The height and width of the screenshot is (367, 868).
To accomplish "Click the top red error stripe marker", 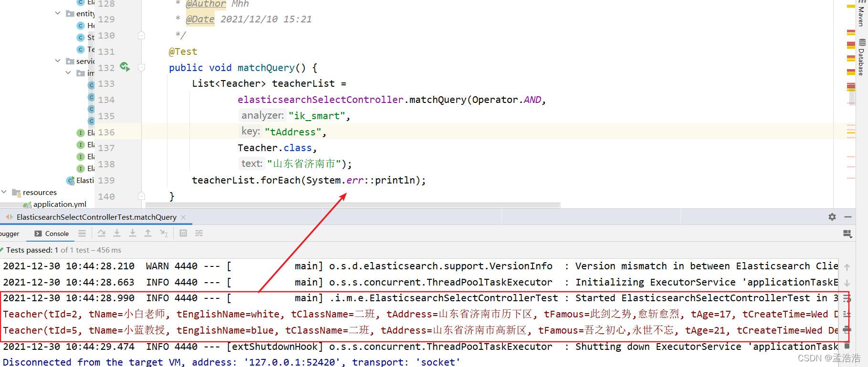I will click(x=851, y=32).
